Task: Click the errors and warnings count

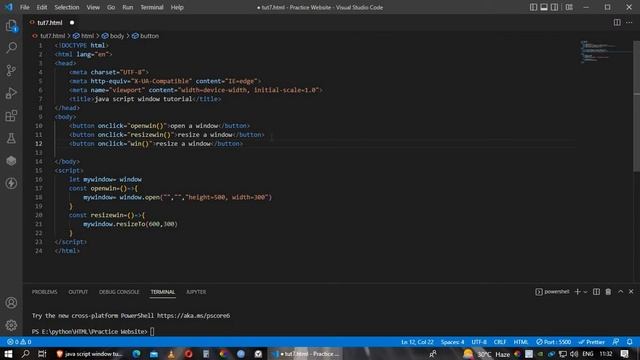Action: (19, 342)
